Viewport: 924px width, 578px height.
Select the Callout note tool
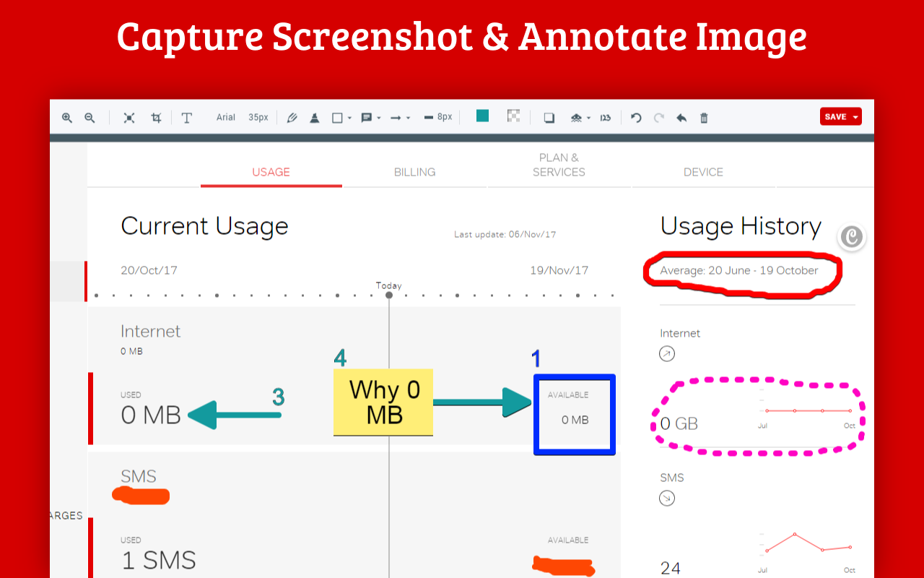point(366,118)
